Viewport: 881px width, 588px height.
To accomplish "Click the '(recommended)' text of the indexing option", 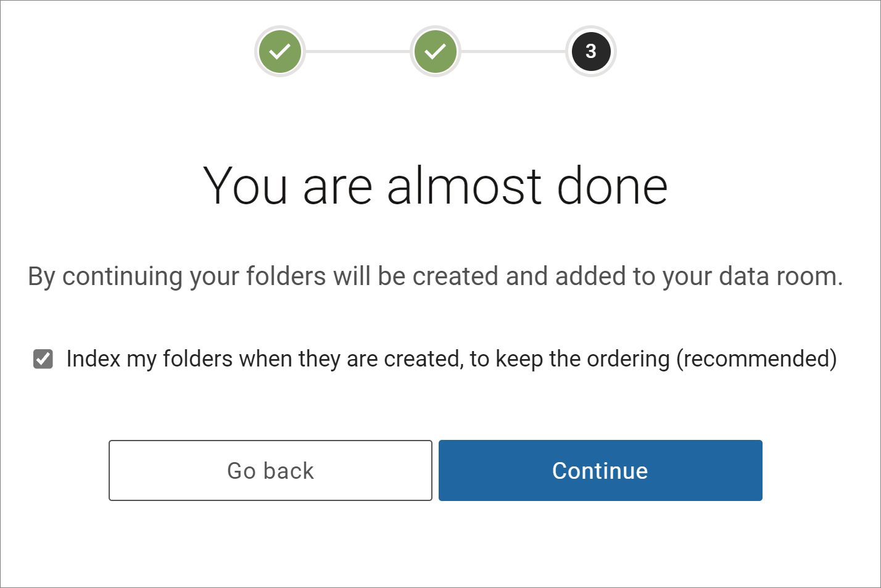I will pos(756,358).
